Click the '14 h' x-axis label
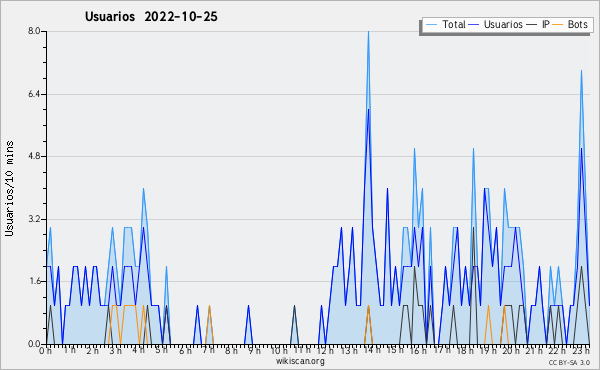600x370 pixels. tap(372, 350)
